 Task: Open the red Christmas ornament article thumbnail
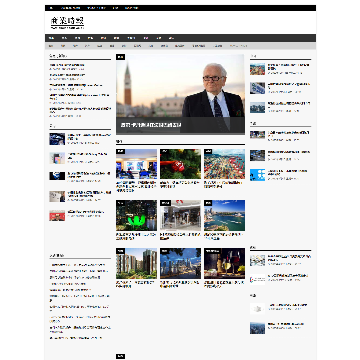[x=180, y=164]
